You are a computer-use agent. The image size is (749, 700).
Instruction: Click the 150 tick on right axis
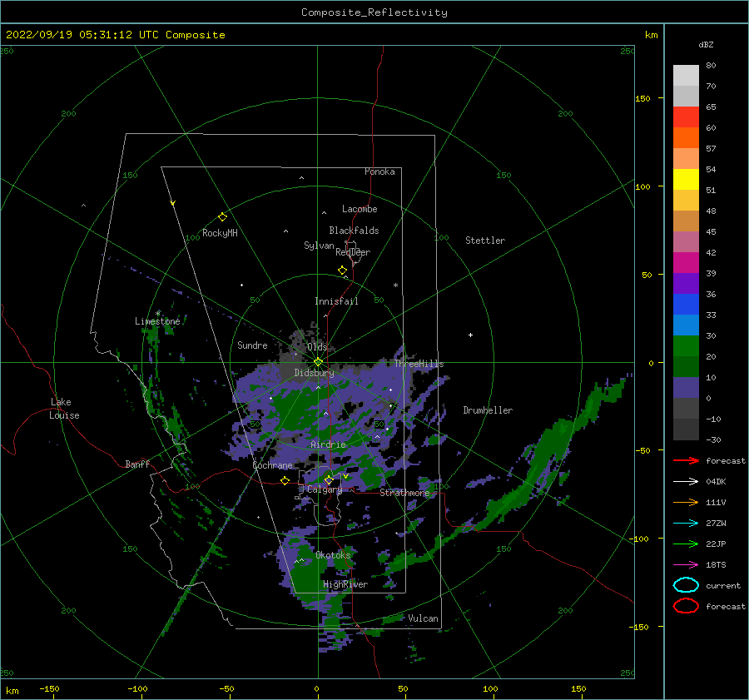point(642,98)
